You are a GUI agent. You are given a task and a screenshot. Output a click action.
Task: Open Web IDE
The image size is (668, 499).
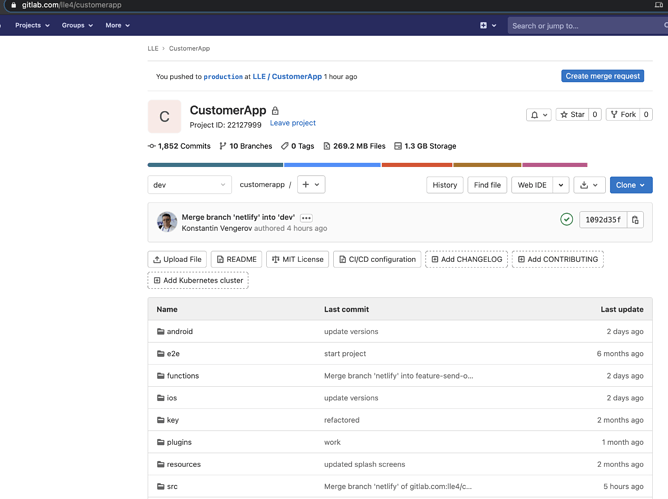pyautogui.click(x=532, y=185)
